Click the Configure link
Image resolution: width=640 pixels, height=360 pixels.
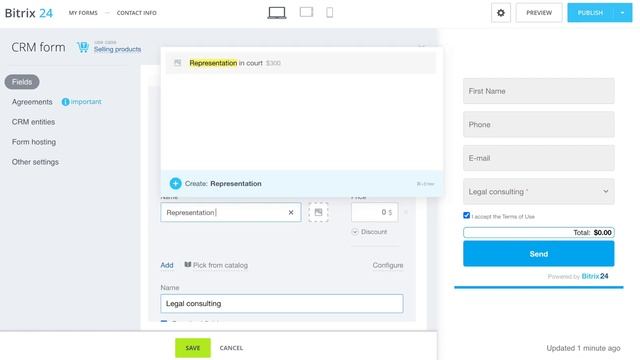pos(388,265)
